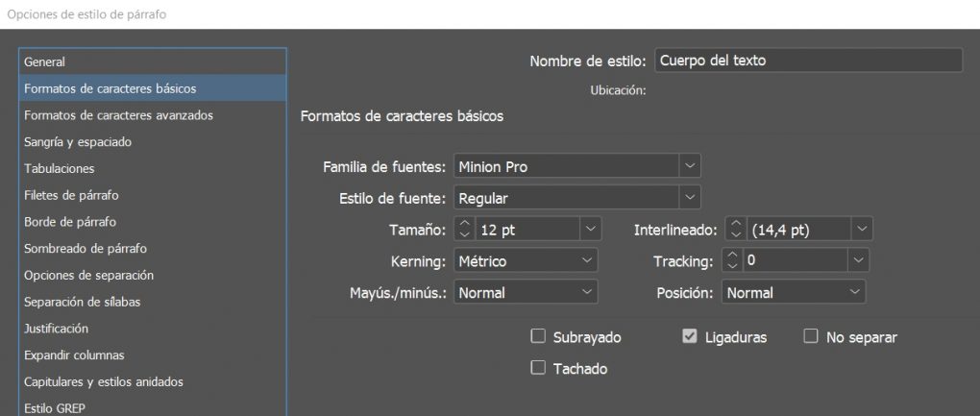Expand the Estilo de fuente dropdown
This screenshot has height=416, width=980.
pyautogui.click(x=690, y=198)
